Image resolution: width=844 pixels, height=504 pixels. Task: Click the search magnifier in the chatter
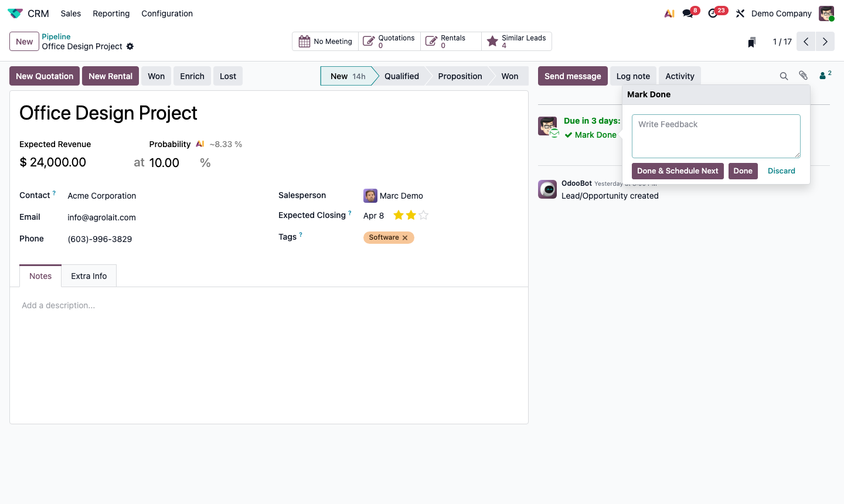(x=784, y=76)
